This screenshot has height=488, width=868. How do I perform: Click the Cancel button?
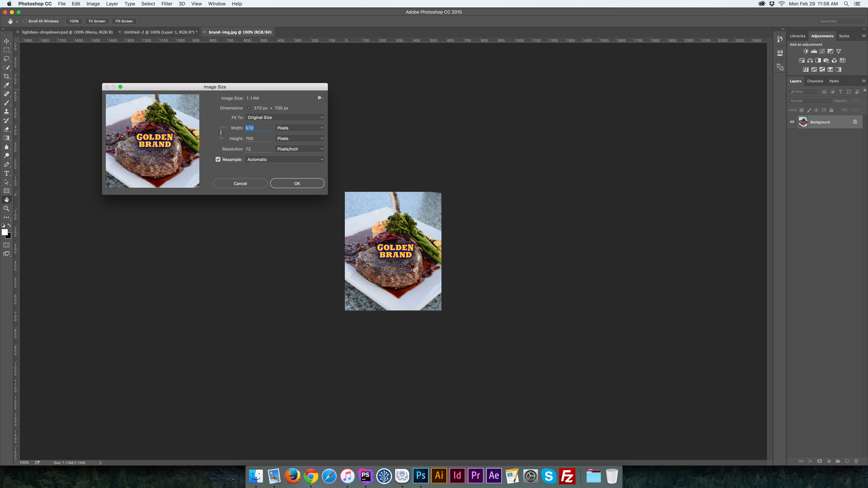[x=240, y=183]
